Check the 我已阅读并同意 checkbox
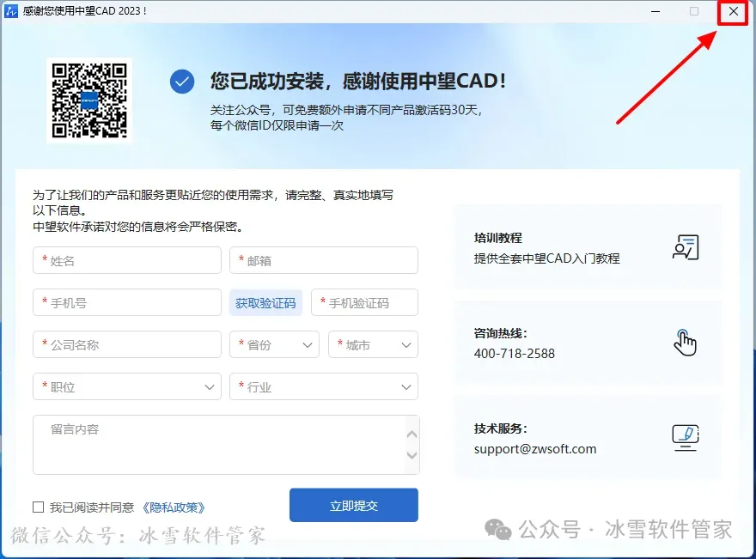This screenshot has width=756, height=559. point(38,507)
